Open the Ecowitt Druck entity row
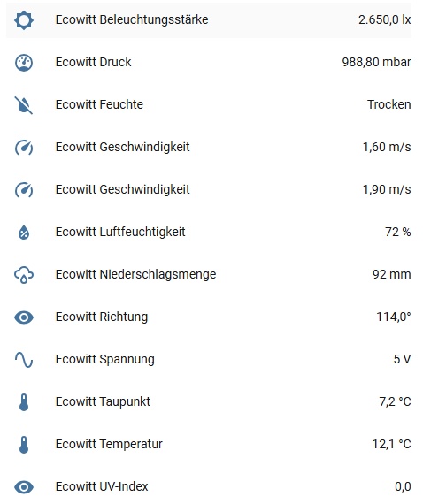Image resolution: width=423 pixels, height=504 pixels. point(209,63)
